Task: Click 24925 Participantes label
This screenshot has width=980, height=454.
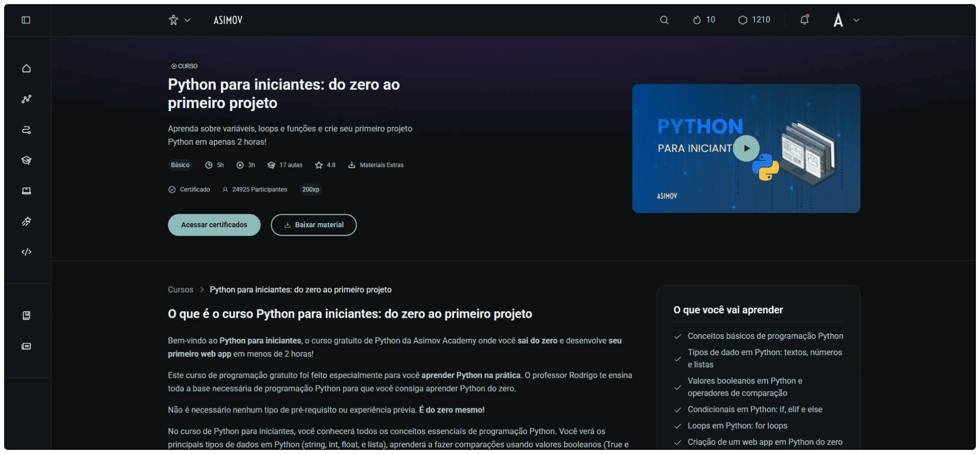Action: (x=255, y=189)
